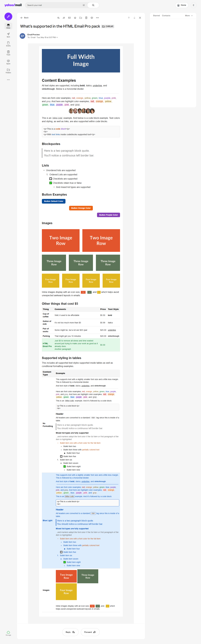
Task: Click the 'Blue Light' row label
Action: pyautogui.click(x=48, y=520)
